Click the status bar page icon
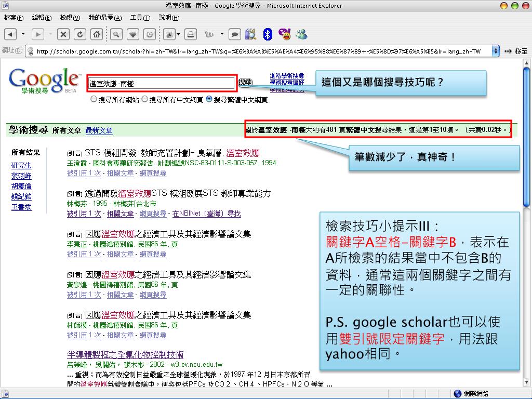Viewport: 532px width, 399px height. click(x=5, y=394)
